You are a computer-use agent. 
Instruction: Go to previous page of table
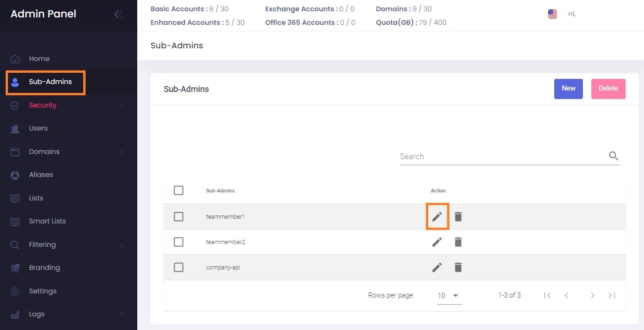566,295
